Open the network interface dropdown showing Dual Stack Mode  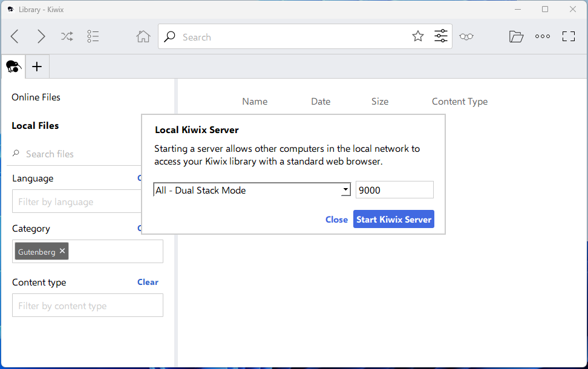[x=345, y=189]
